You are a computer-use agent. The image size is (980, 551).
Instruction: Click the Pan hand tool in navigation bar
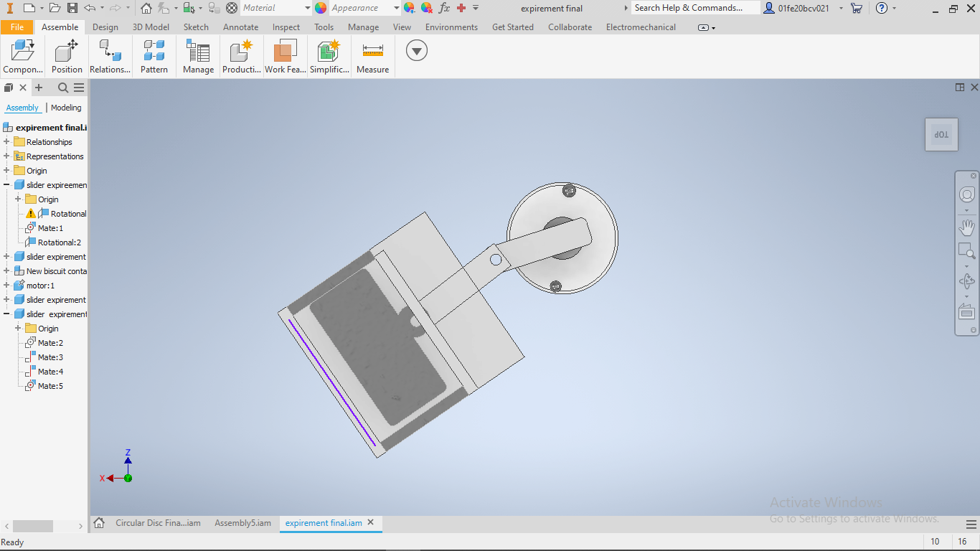coord(967,228)
